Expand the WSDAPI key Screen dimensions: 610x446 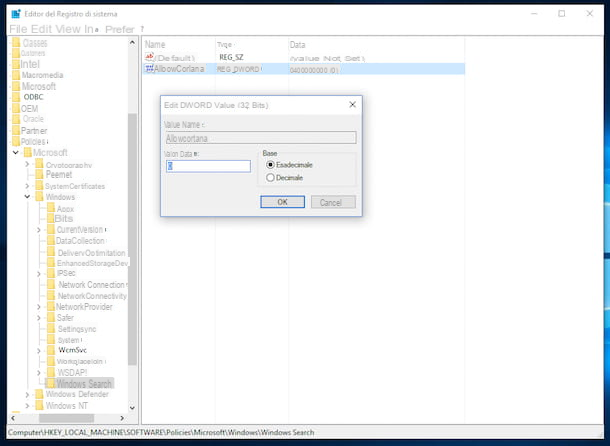[x=39, y=373]
